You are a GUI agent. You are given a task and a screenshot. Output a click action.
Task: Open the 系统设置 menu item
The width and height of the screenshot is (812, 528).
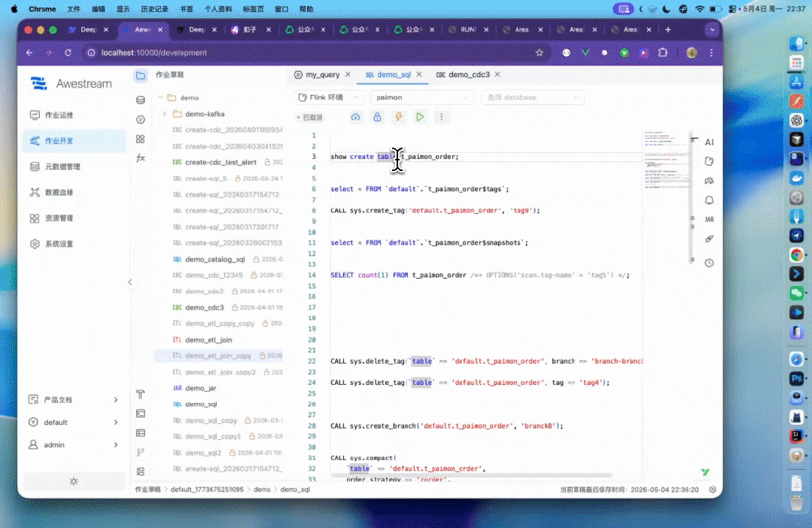pos(74,244)
